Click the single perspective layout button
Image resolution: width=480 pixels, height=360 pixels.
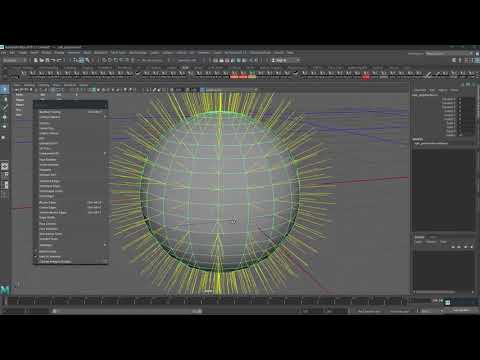pos(5,166)
